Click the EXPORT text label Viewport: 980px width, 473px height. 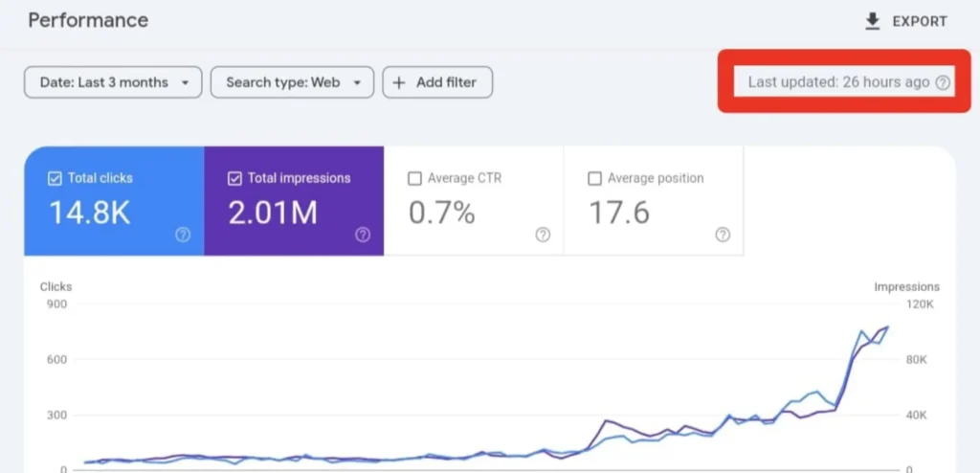(x=919, y=21)
